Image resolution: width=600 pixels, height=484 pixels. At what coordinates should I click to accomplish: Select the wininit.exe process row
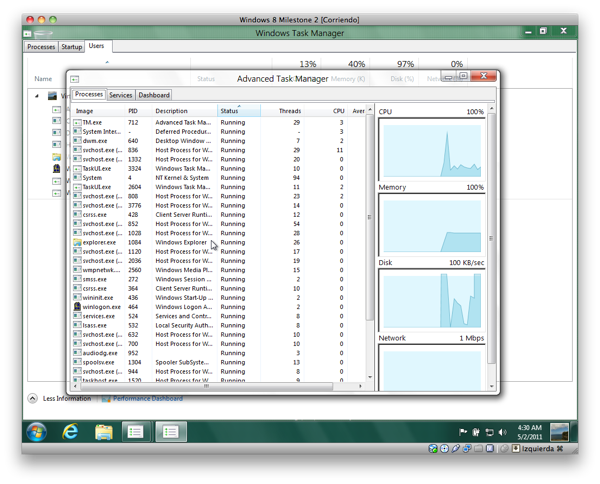pos(219,297)
